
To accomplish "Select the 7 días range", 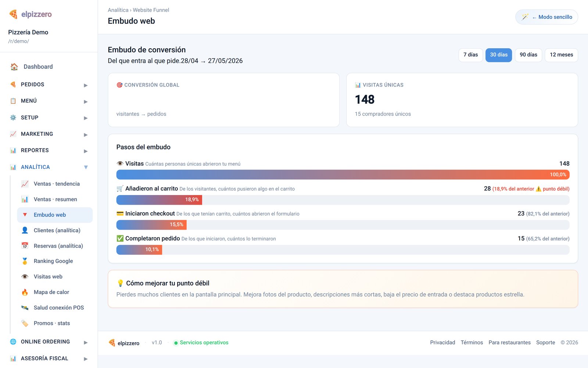I will [x=470, y=55].
